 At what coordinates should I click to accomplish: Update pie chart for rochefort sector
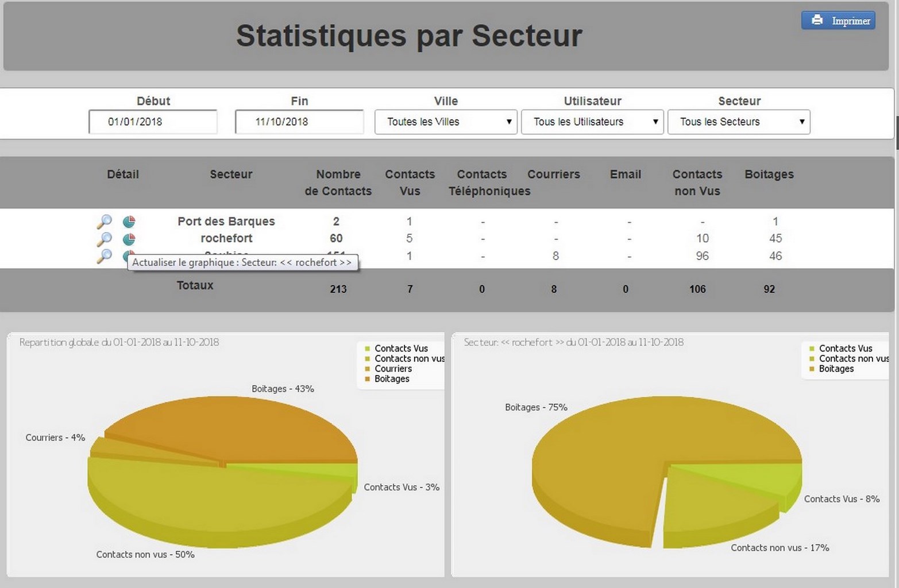pyautogui.click(x=129, y=238)
